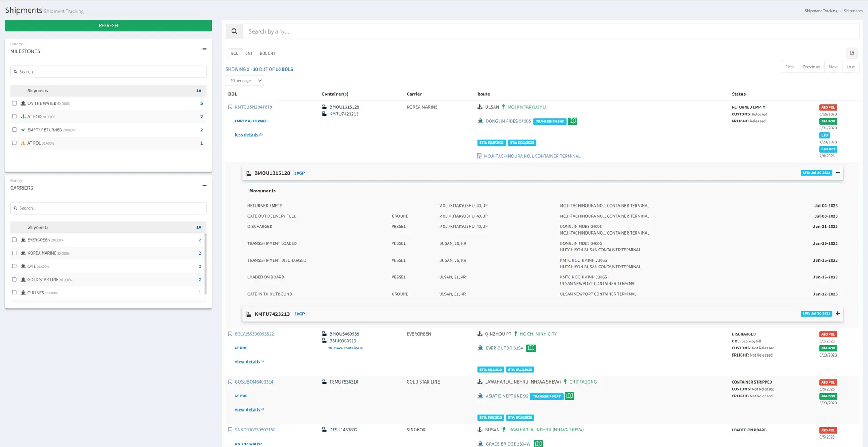
Task: Click the REFRESH button
Action: (108, 25)
